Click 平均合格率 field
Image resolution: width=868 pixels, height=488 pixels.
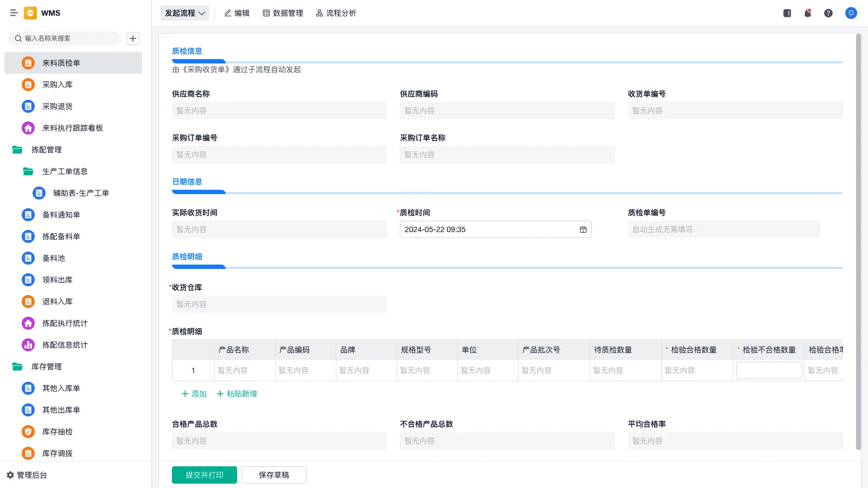[736, 441]
